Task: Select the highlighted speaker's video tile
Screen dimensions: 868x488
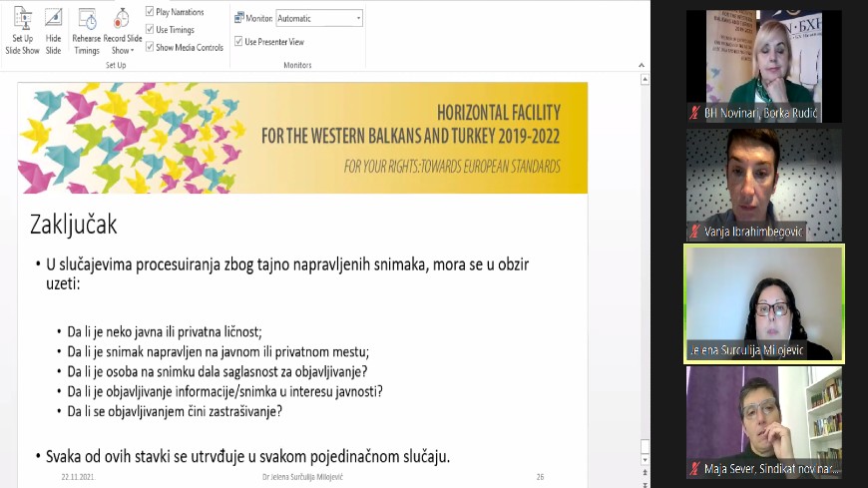Action: pyautogui.click(x=763, y=302)
